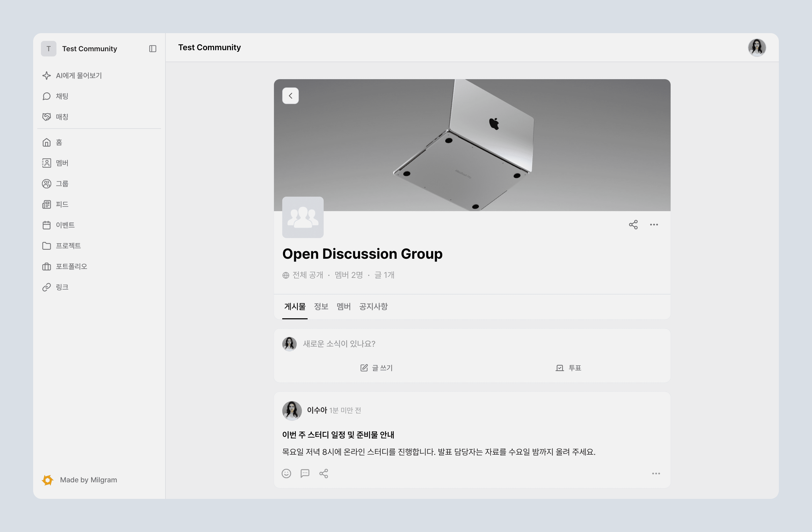Click the back arrow on the cover image
This screenshot has width=812, height=532.
(x=290, y=96)
